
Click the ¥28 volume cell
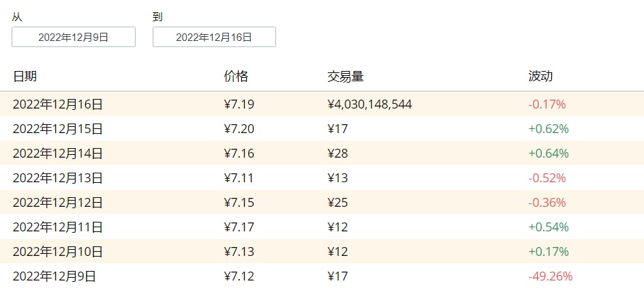[x=337, y=154]
